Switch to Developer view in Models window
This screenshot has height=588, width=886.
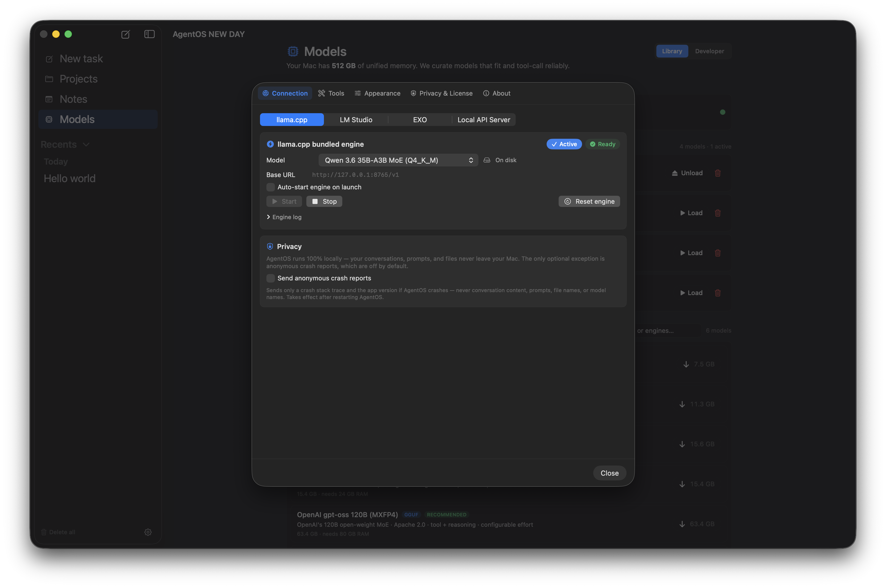pos(709,51)
